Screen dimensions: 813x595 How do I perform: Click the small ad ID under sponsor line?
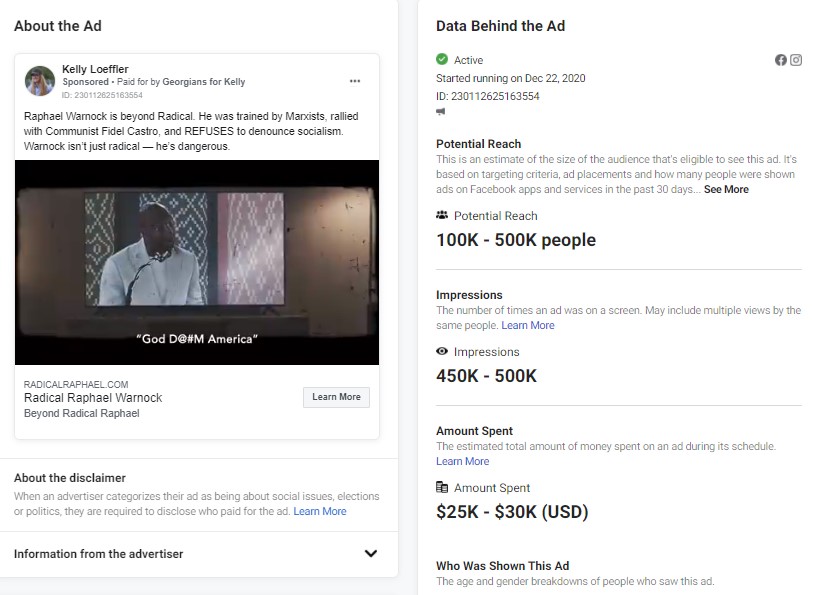point(102,95)
